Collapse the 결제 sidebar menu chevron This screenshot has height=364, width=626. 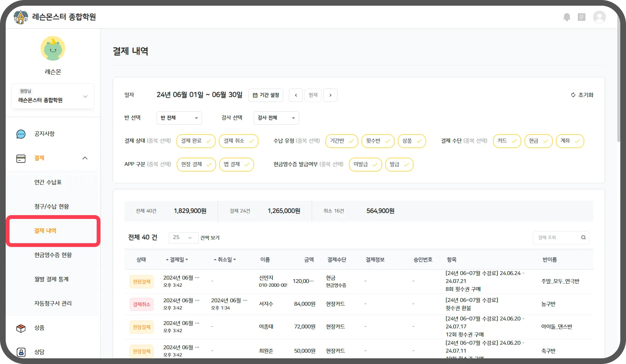tap(85, 158)
